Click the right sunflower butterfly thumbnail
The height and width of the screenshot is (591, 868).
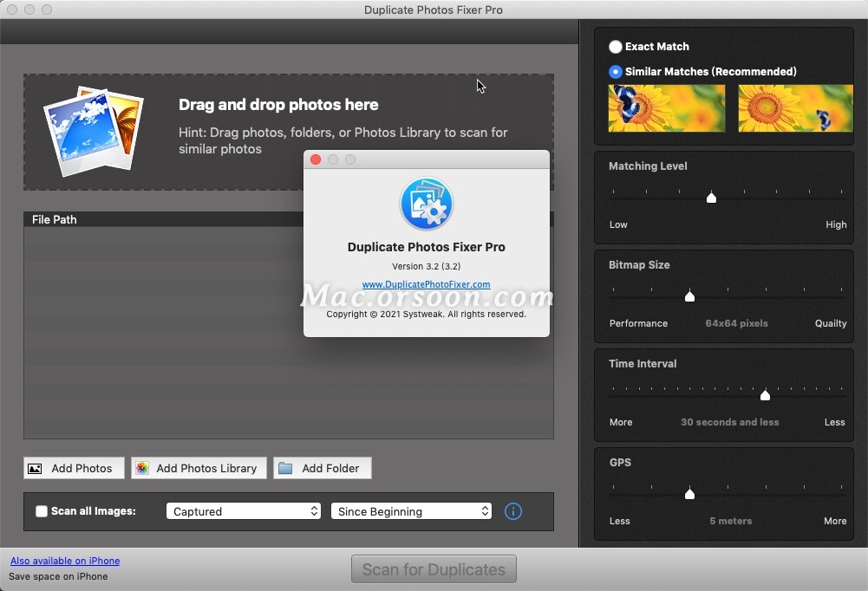coord(795,108)
